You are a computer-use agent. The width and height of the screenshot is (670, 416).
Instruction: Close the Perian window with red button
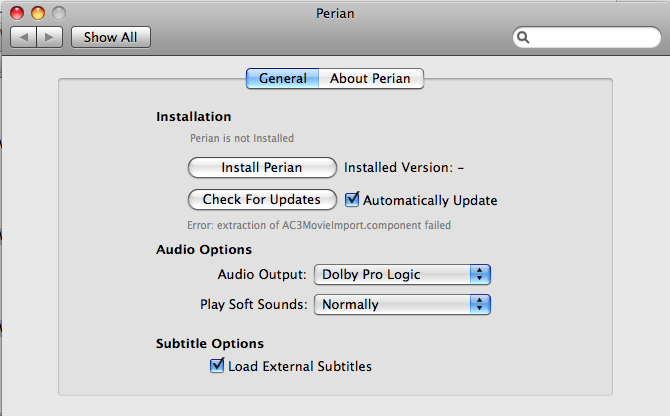17,13
